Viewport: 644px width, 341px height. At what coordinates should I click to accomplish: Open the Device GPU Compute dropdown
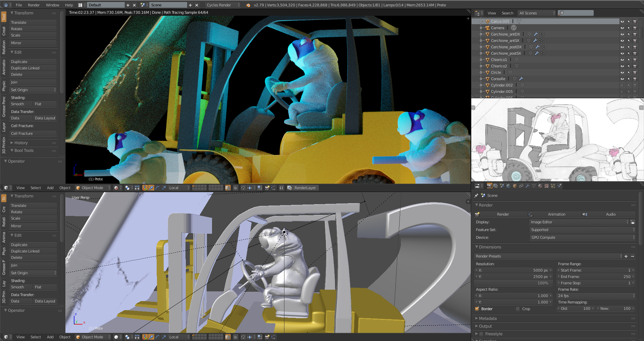click(582, 237)
